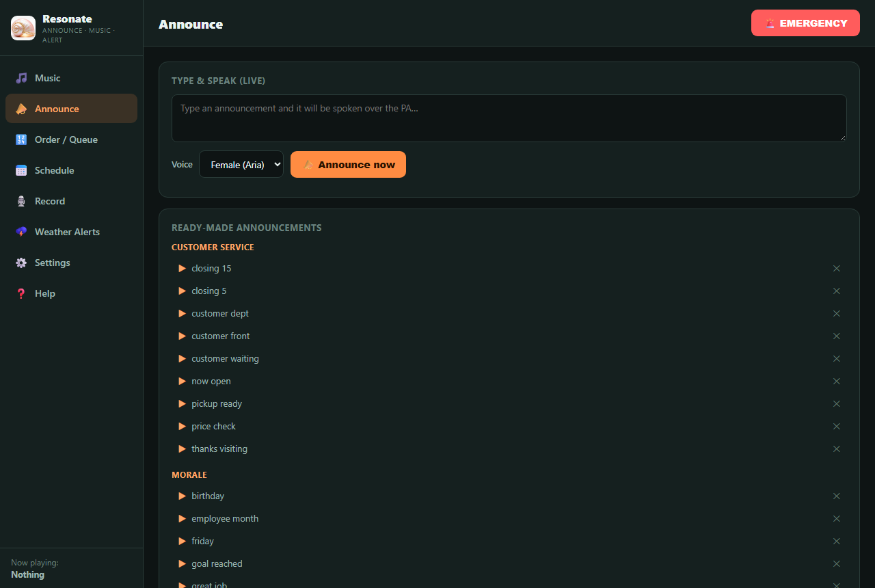875x588 pixels.
Task: Open the Settings page
Action: pos(71,263)
